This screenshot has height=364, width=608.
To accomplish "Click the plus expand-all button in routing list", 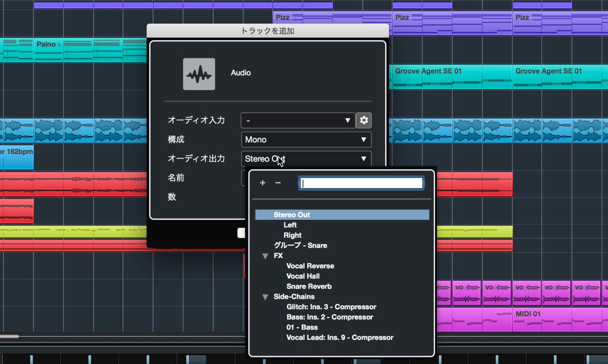I will coord(263,183).
